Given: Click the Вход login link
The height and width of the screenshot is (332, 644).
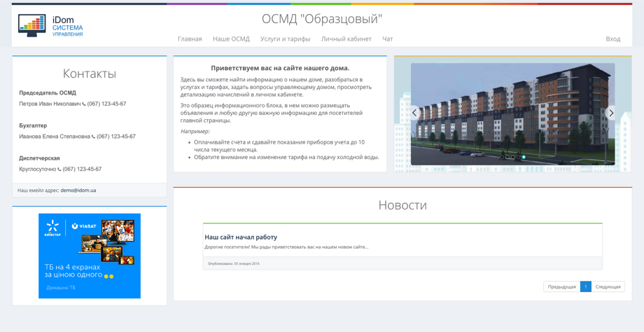Looking at the screenshot, I should click(612, 39).
